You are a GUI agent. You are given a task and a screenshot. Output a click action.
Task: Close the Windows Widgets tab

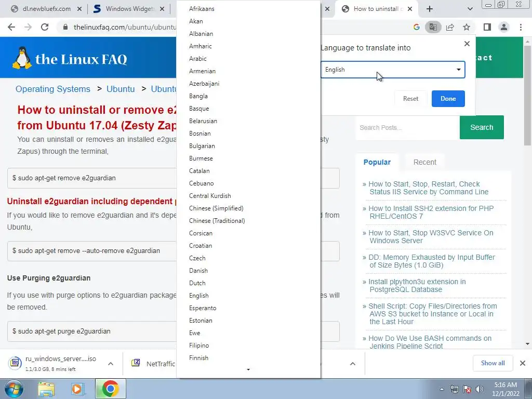click(162, 9)
